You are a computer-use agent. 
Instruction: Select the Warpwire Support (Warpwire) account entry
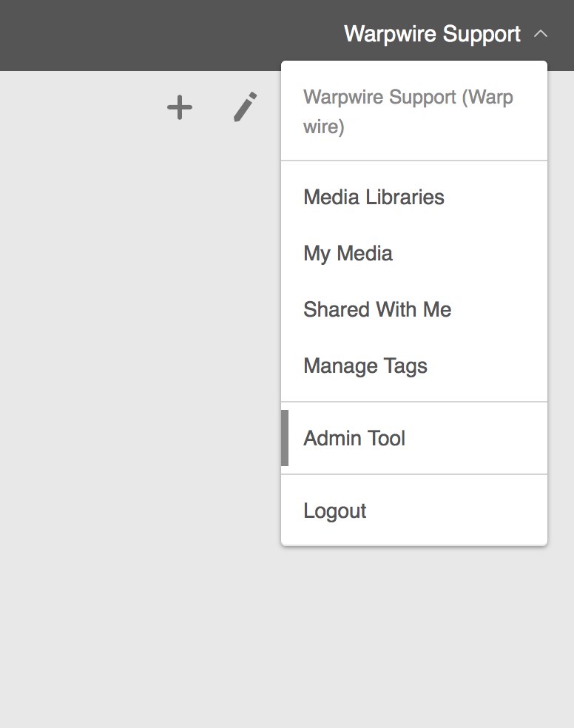414,112
